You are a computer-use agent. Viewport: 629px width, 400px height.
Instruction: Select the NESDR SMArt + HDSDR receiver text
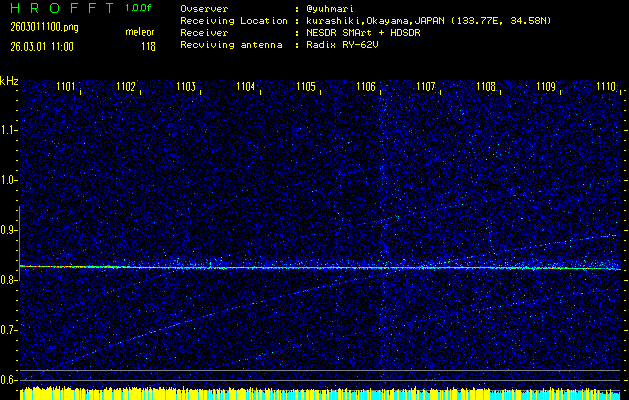(x=363, y=33)
